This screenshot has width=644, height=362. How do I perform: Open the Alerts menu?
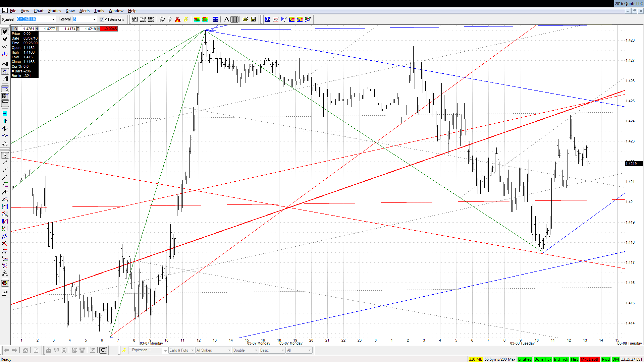point(84,11)
